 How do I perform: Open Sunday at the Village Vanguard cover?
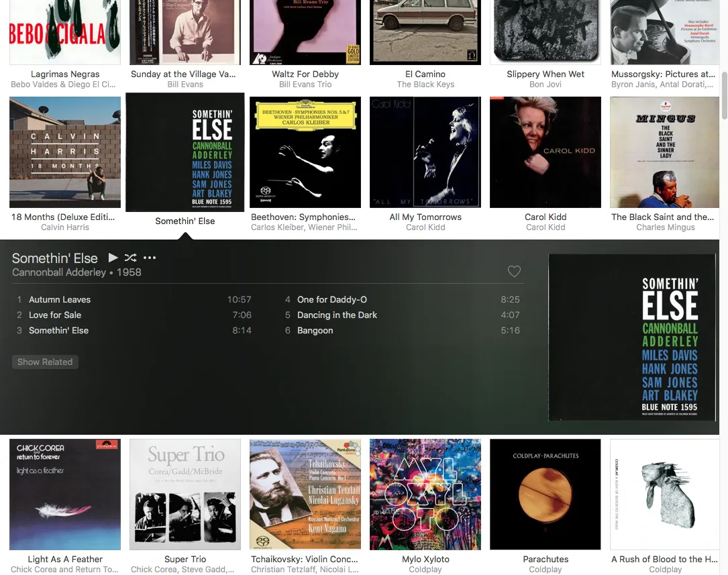[185, 32]
